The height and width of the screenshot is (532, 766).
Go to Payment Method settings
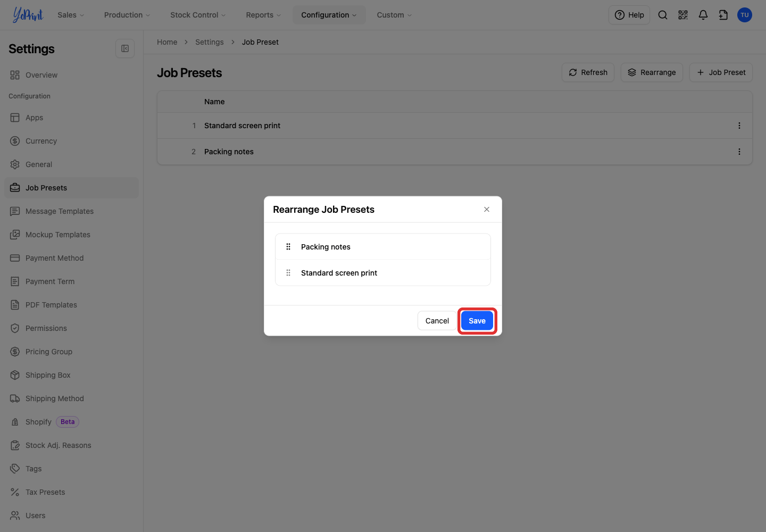point(71,258)
